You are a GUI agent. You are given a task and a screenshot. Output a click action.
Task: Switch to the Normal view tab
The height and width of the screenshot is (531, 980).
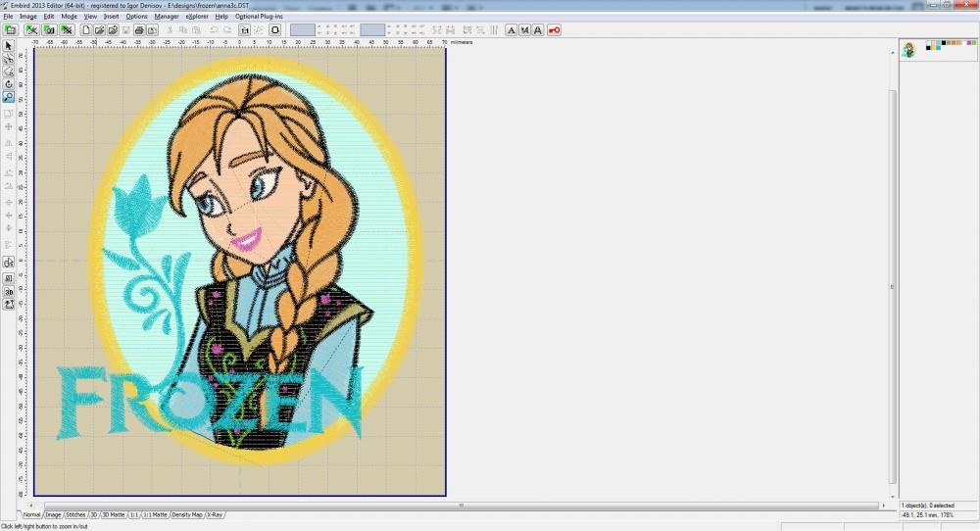pyautogui.click(x=32, y=514)
